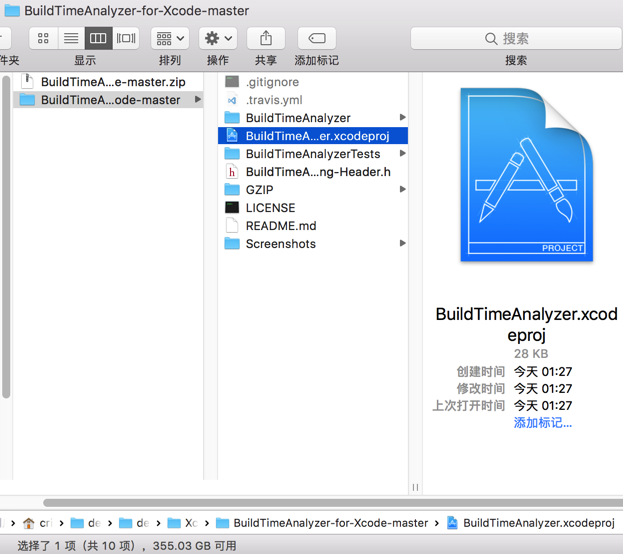Click the master folder icon in first column
The width and height of the screenshot is (623, 554).
pos(27,100)
